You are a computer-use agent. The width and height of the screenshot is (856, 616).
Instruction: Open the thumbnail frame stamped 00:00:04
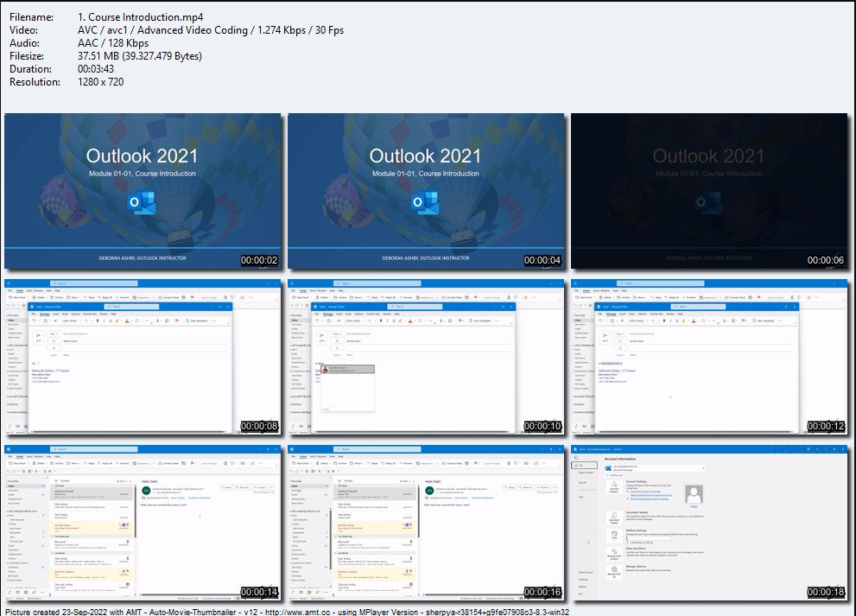click(x=426, y=191)
